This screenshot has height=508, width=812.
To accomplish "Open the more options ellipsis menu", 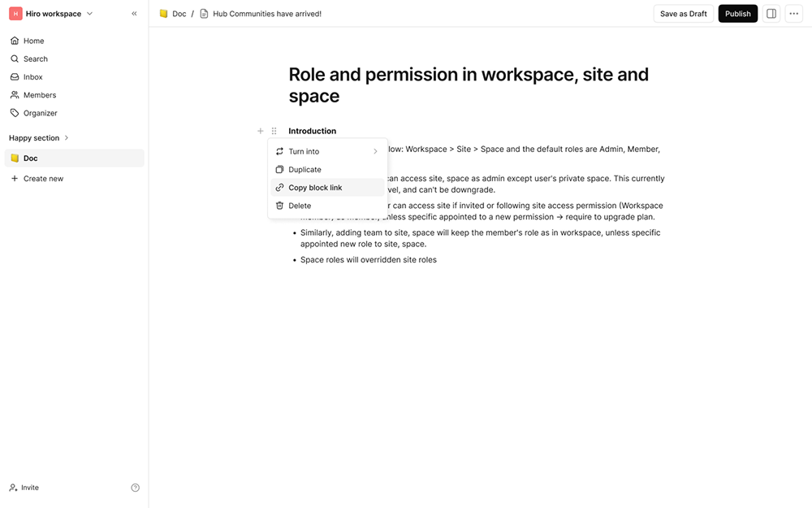I will pos(793,14).
